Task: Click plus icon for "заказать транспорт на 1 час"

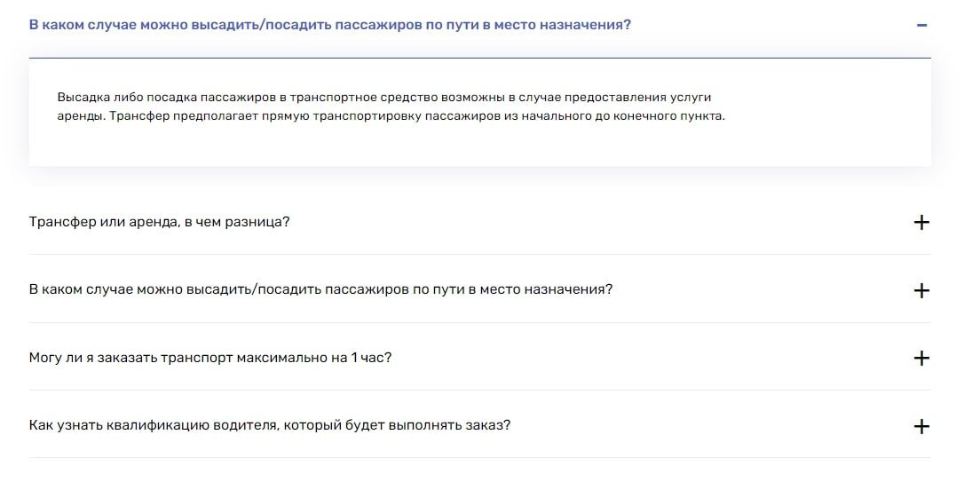Action: pos(921,358)
